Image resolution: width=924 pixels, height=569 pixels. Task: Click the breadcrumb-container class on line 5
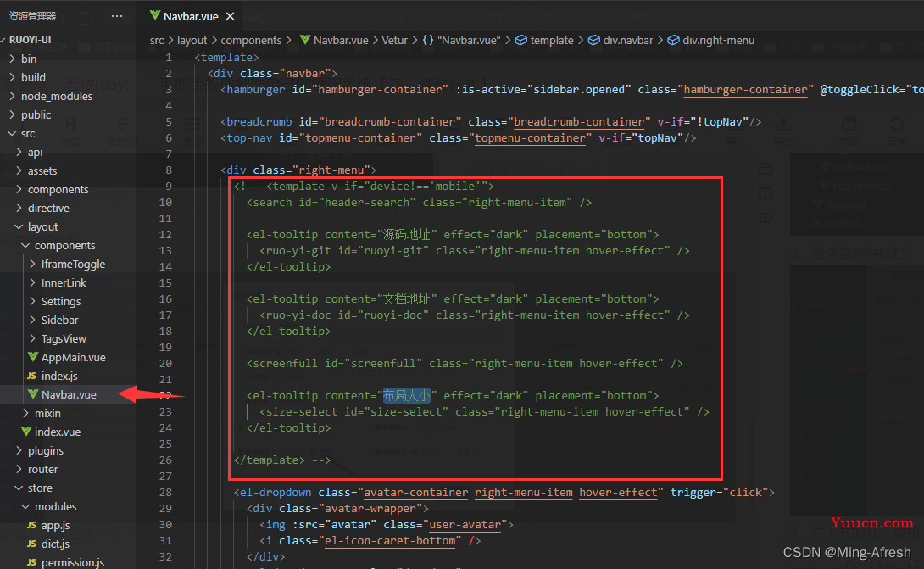click(579, 122)
